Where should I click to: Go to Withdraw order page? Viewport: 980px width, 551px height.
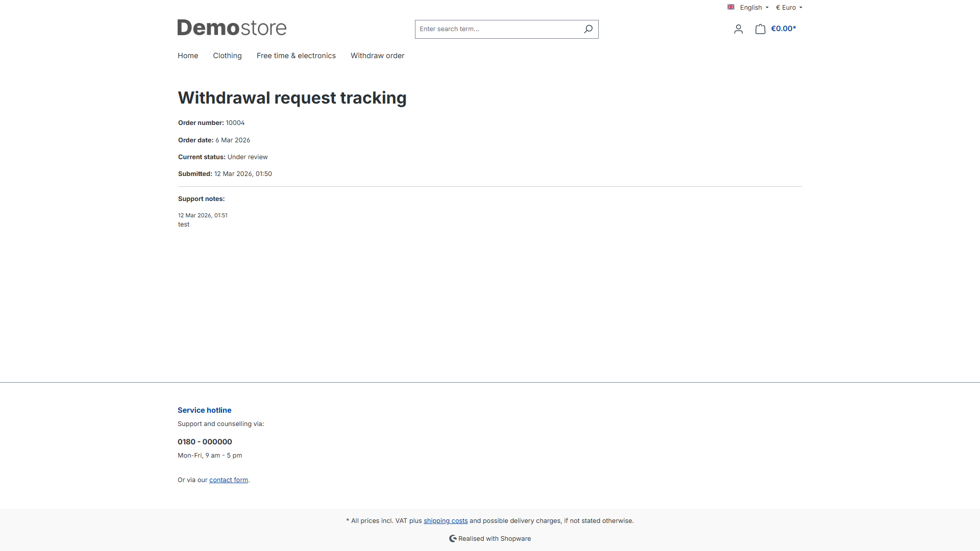(x=377, y=56)
